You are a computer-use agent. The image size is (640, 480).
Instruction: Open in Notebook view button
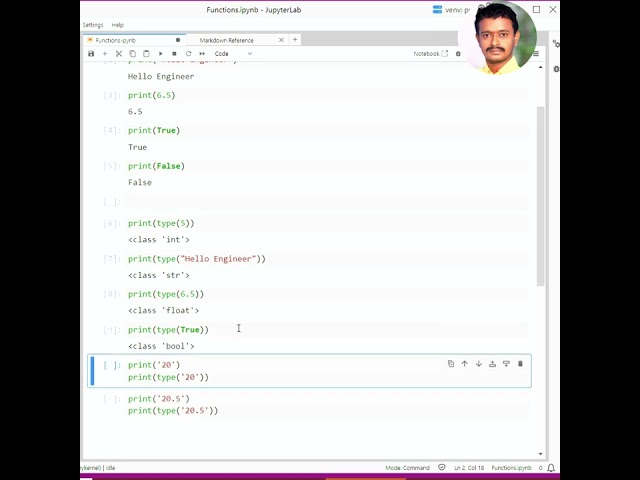[x=431, y=53]
